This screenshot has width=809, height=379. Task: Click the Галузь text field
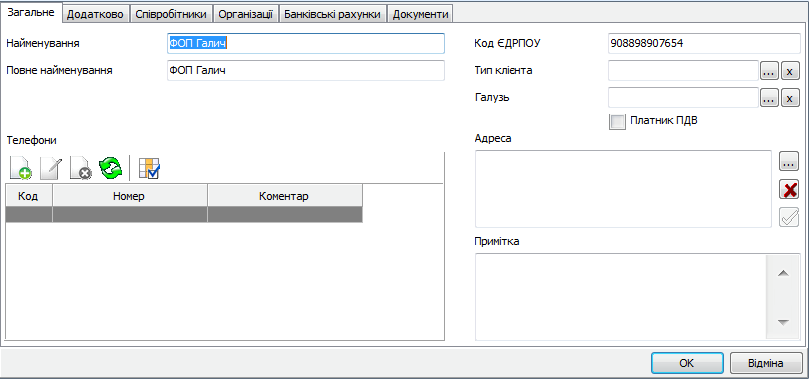click(683, 97)
